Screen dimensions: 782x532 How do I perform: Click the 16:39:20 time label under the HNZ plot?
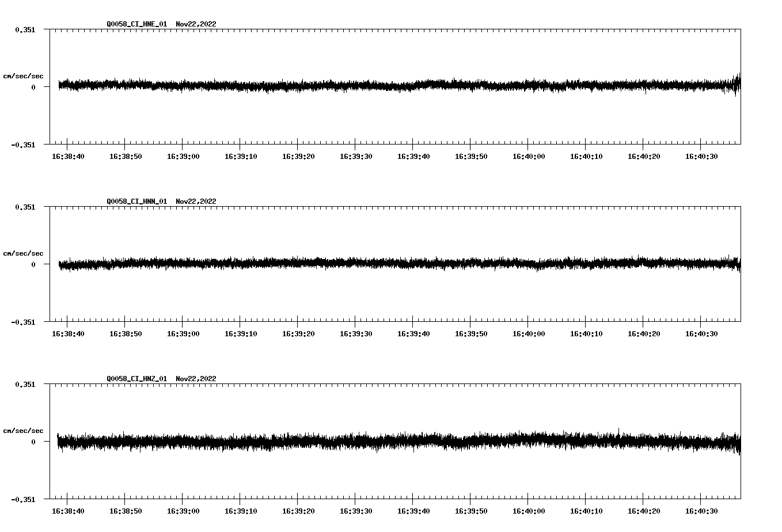[298, 511]
